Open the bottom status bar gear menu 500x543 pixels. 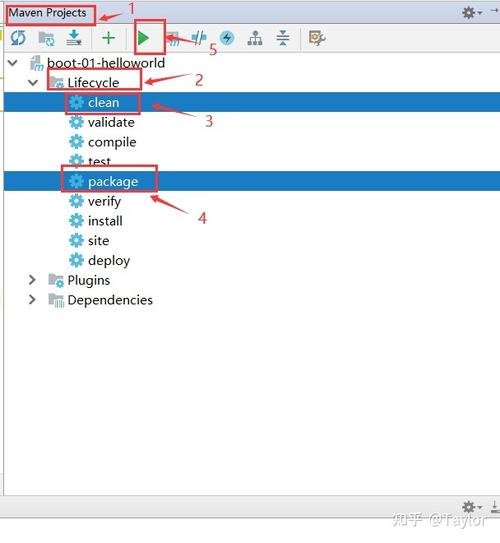coord(472,507)
